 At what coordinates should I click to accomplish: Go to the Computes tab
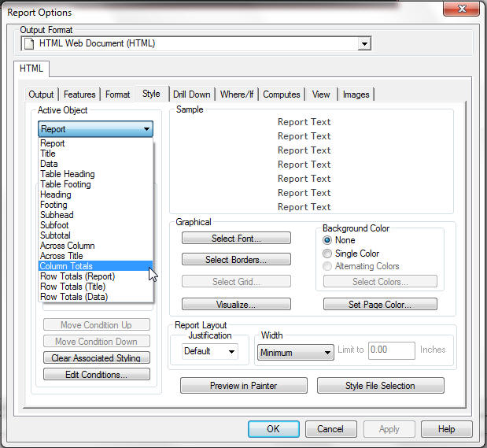282,94
